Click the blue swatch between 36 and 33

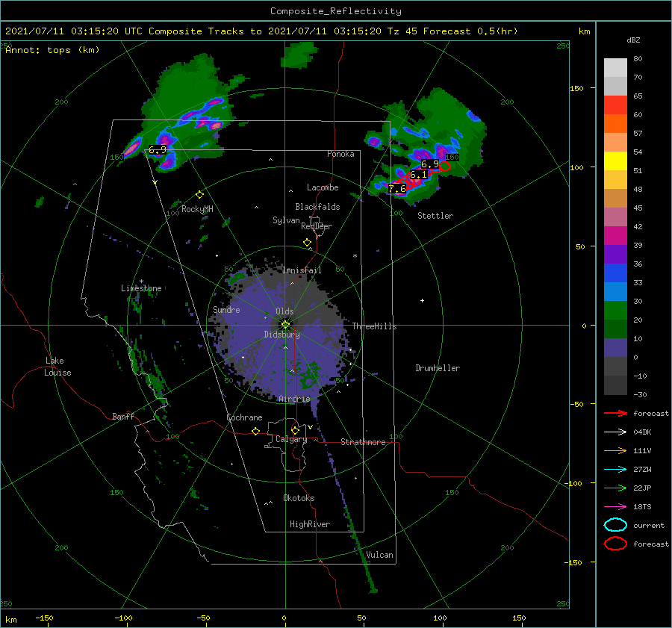tap(615, 273)
